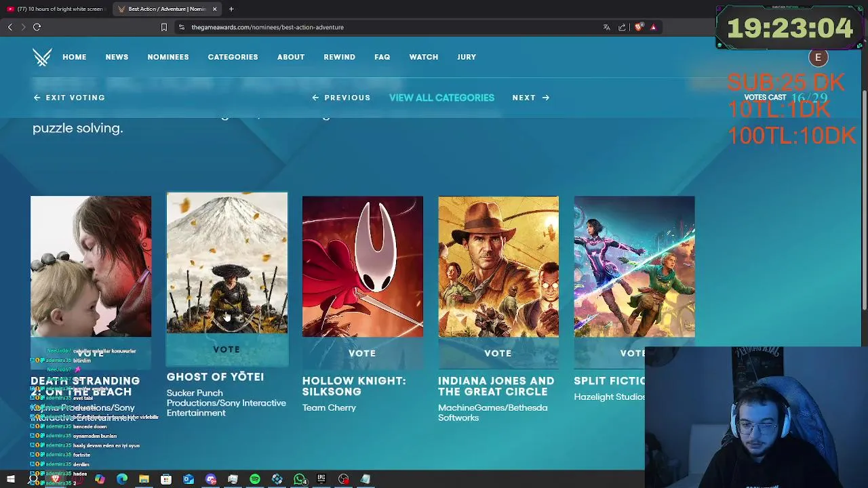Click the HOLLOW KNIGHT: SILKSONG title
Image resolution: width=868 pixels, height=488 pixels.
pos(354,386)
